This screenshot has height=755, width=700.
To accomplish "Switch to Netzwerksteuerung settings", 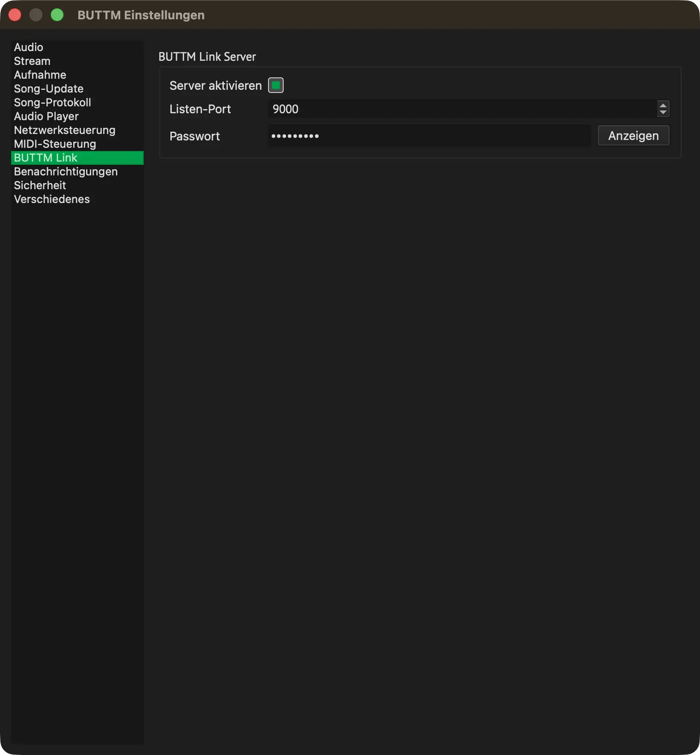I will point(77,130).
